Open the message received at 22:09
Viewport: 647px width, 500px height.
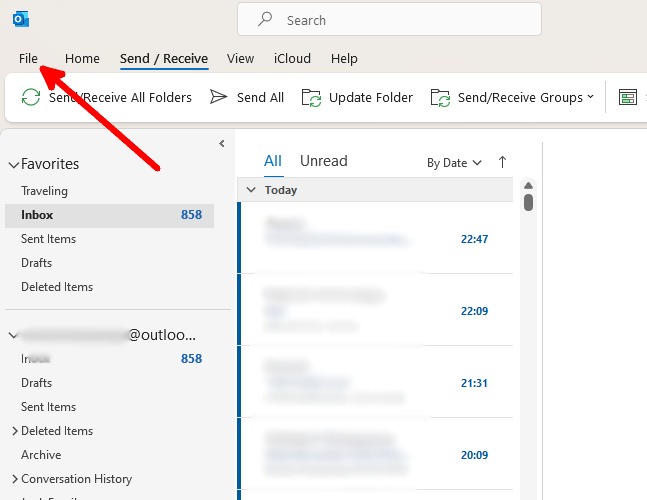pos(375,309)
